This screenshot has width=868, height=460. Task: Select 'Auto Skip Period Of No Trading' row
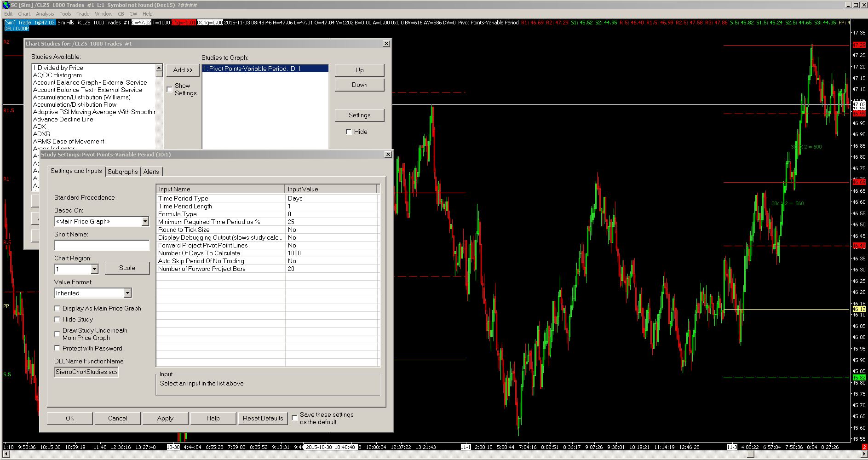267,261
